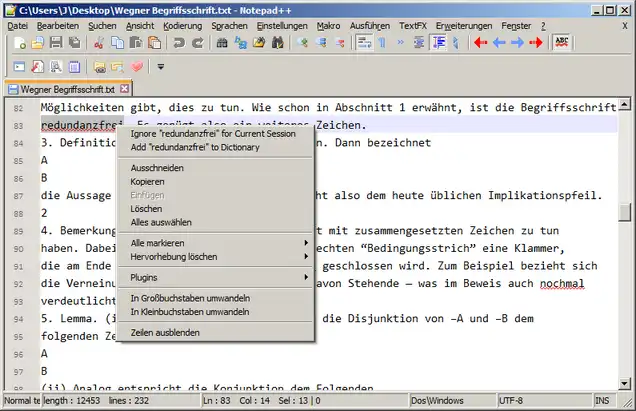This screenshot has width=636, height=411.
Task: Save the file using the floppy disk icon
Action: tap(56, 43)
